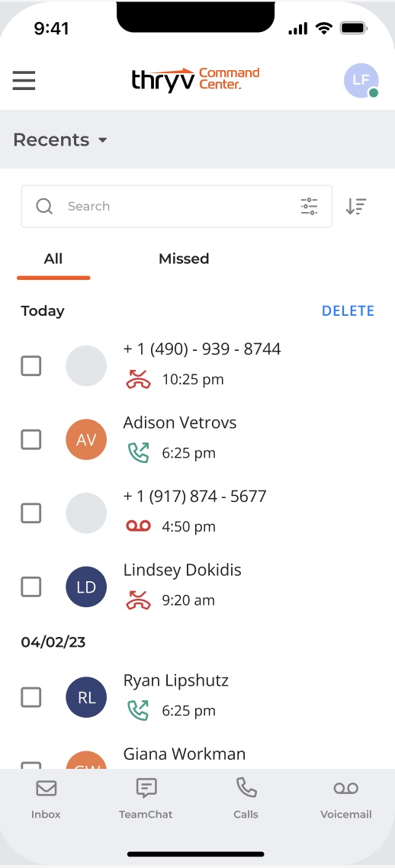This screenshot has width=395, height=868.
Task: Tick checkbox beside Ryan Lipshutz
Action: tap(31, 697)
